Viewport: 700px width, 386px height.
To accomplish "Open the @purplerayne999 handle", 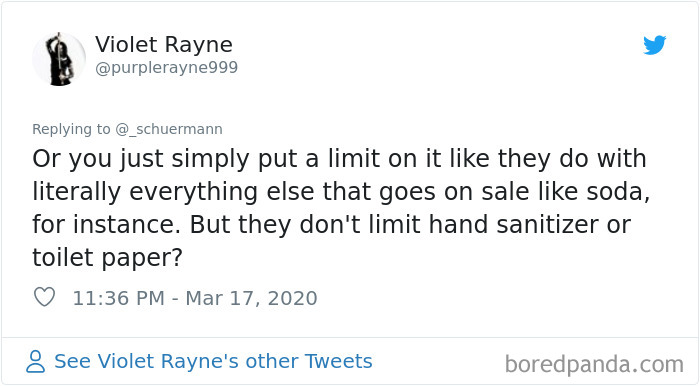I will click(x=167, y=68).
